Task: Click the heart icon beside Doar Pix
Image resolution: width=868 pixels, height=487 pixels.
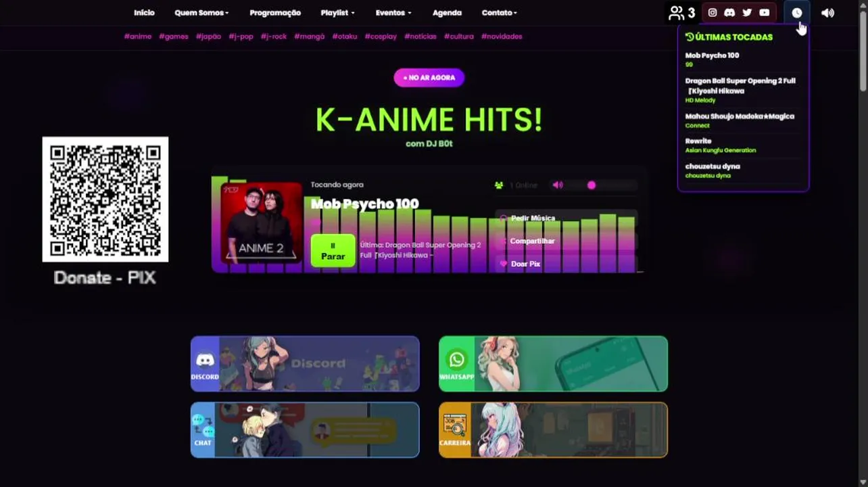Action: click(x=503, y=264)
